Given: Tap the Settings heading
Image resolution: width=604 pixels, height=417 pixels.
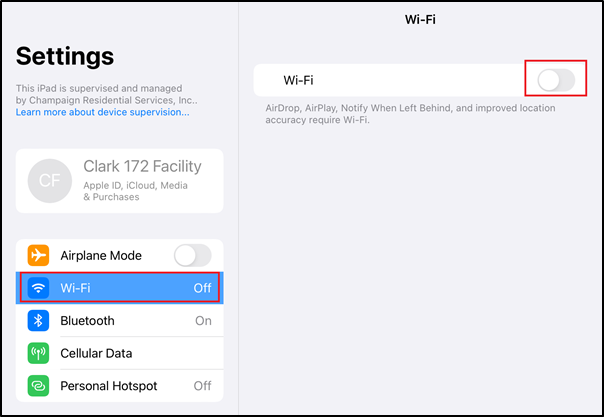Looking at the screenshot, I should tap(65, 56).
